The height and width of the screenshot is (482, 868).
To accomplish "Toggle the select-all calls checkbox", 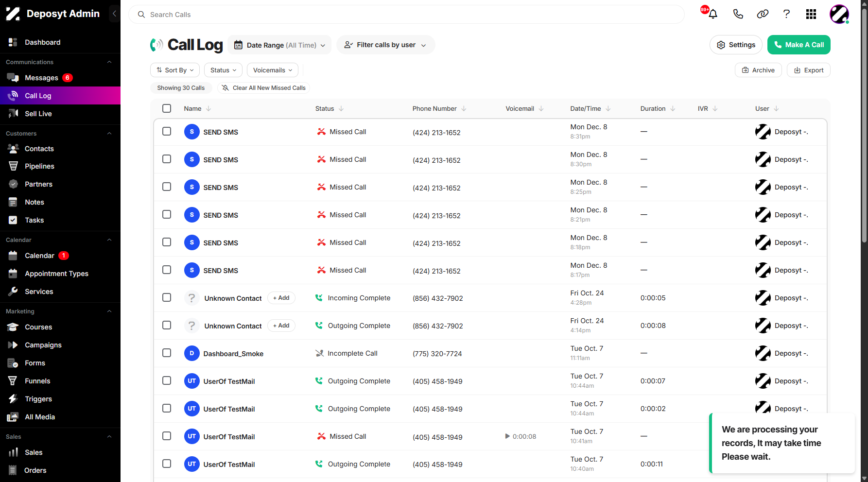I will coord(167,108).
